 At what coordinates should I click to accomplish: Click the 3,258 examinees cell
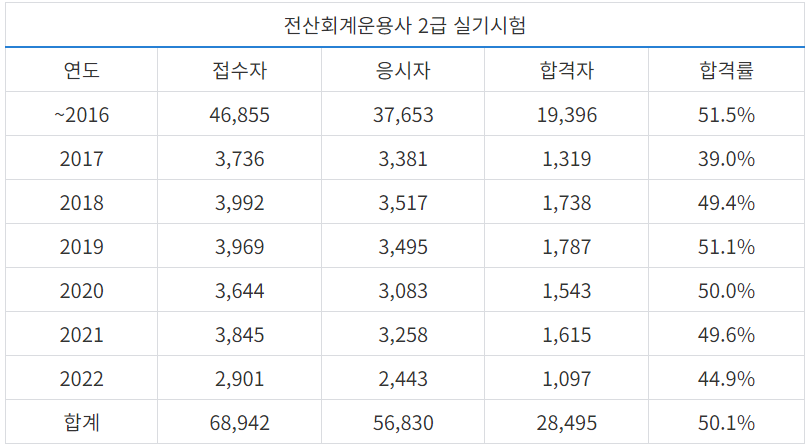coord(403,334)
